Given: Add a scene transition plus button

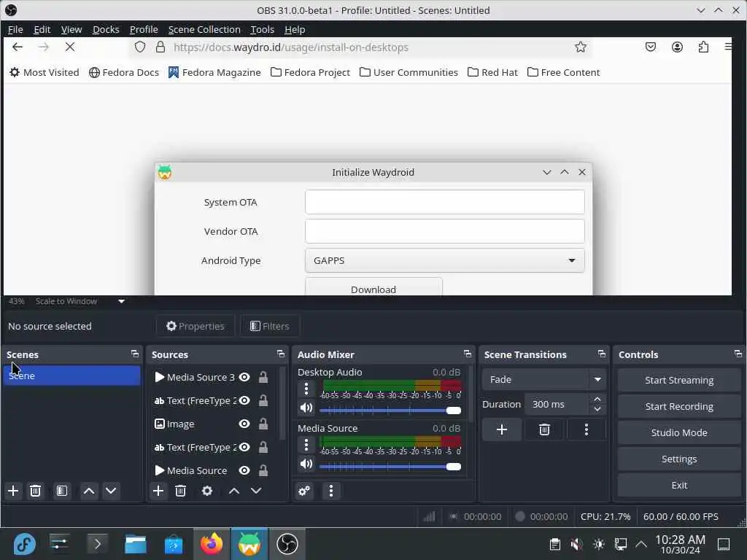Looking at the screenshot, I should tap(502, 429).
